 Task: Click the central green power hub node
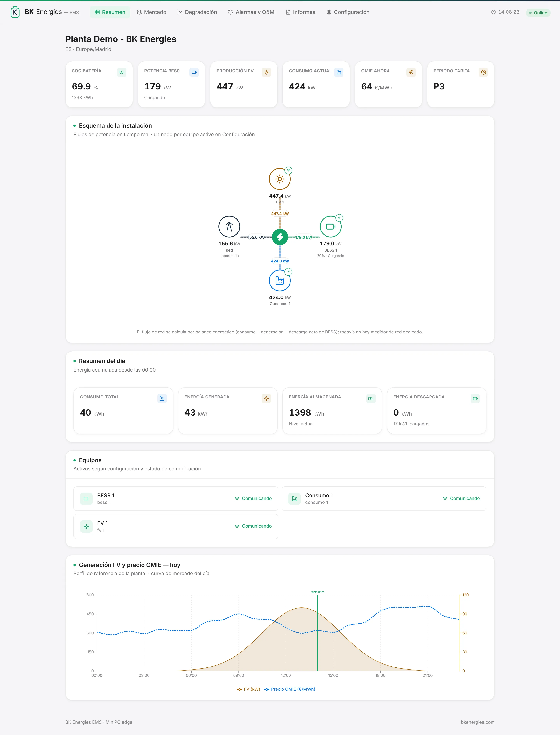[x=280, y=237]
